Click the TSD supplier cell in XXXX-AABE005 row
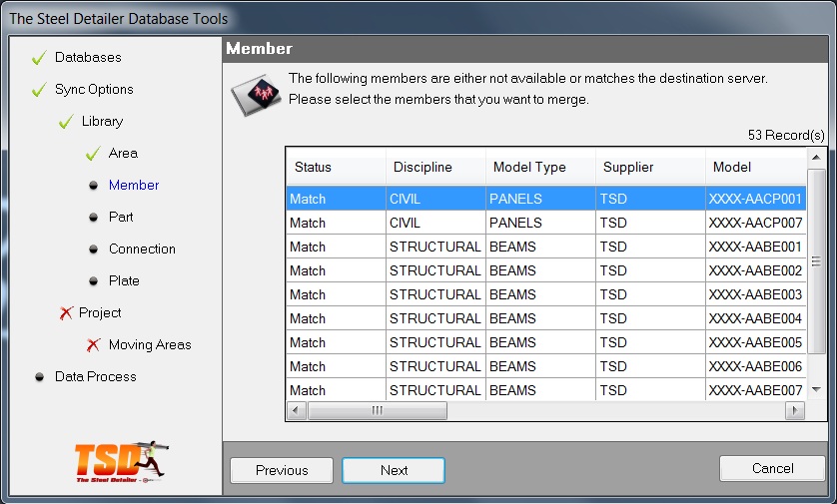This screenshot has height=504, width=837. [x=650, y=342]
